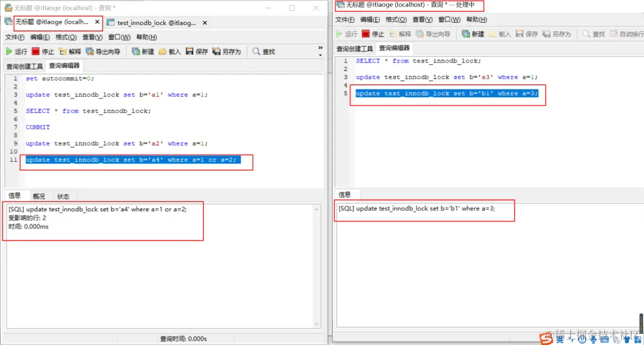
Task: Open 帮助(H) menu in right window
Action: coord(476,20)
